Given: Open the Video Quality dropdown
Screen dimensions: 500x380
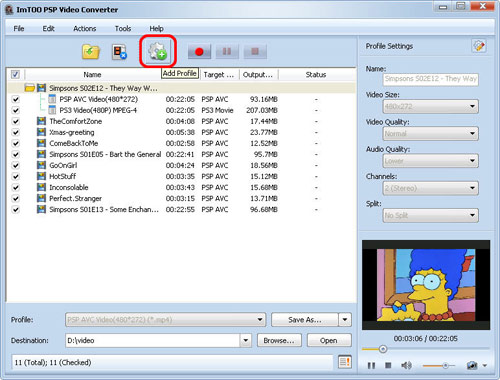Looking at the screenshot, I should 430,134.
